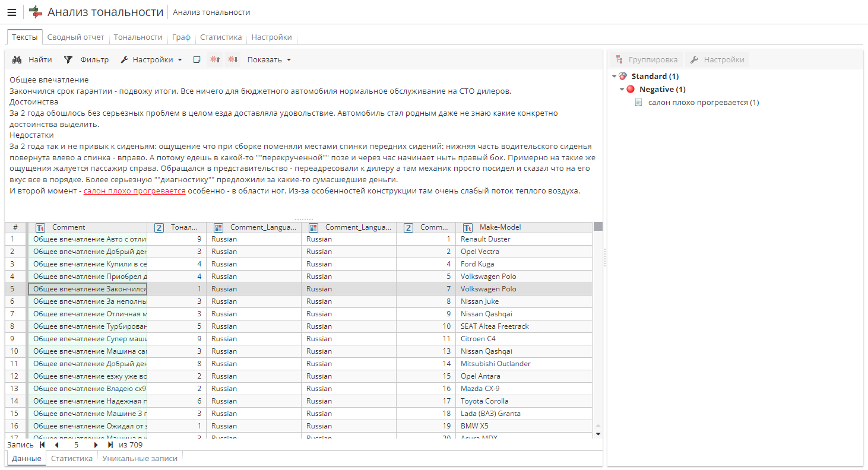Switch to the Уникальные записи tab
868x470 pixels.
140,459
